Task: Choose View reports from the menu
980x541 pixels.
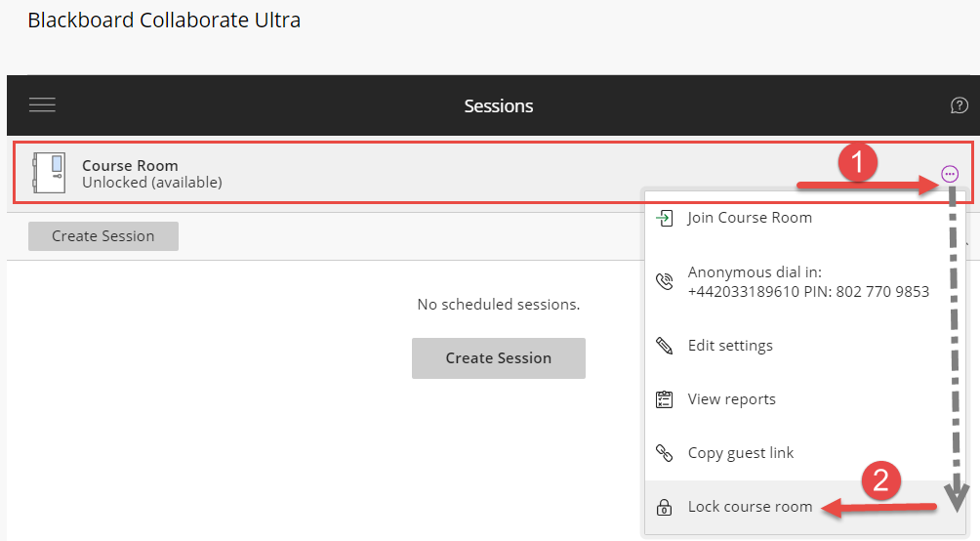Action: tap(731, 399)
